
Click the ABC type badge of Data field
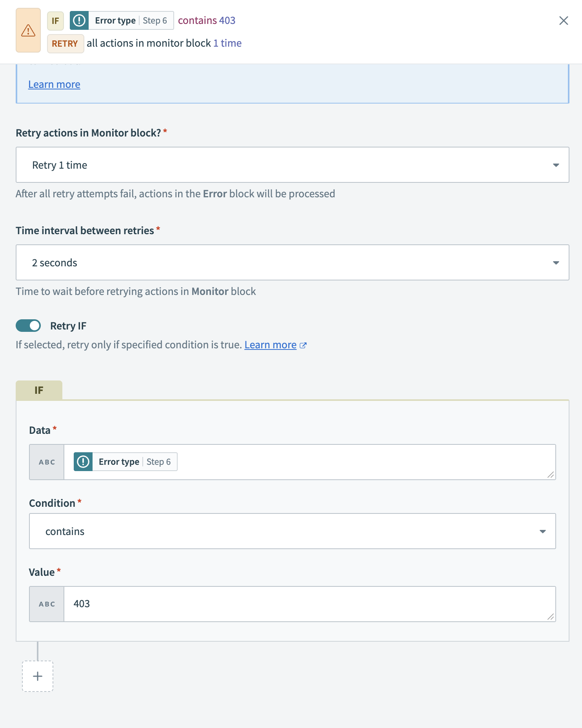click(x=47, y=462)
